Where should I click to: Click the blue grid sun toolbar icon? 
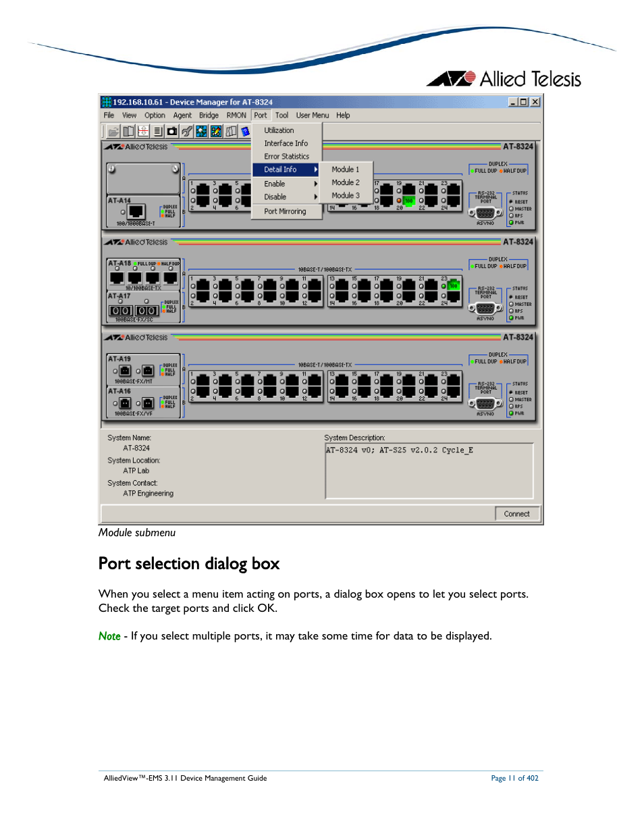pos(201,131)
